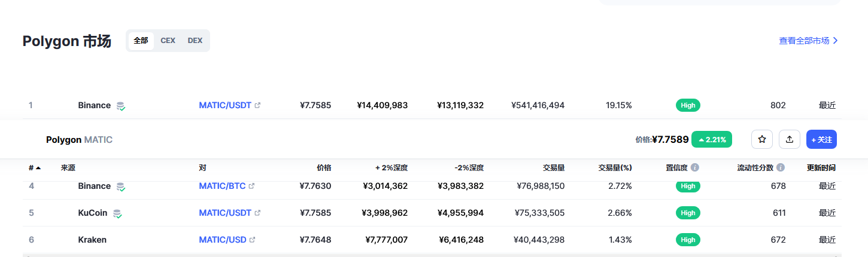Click the horizontal scrollbar below the table

coord(432,255)
